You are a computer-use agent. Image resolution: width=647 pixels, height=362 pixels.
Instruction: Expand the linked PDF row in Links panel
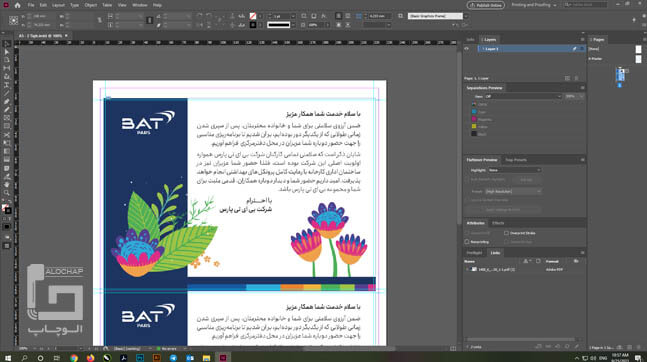pyautogui.click(x=467, y=270)
